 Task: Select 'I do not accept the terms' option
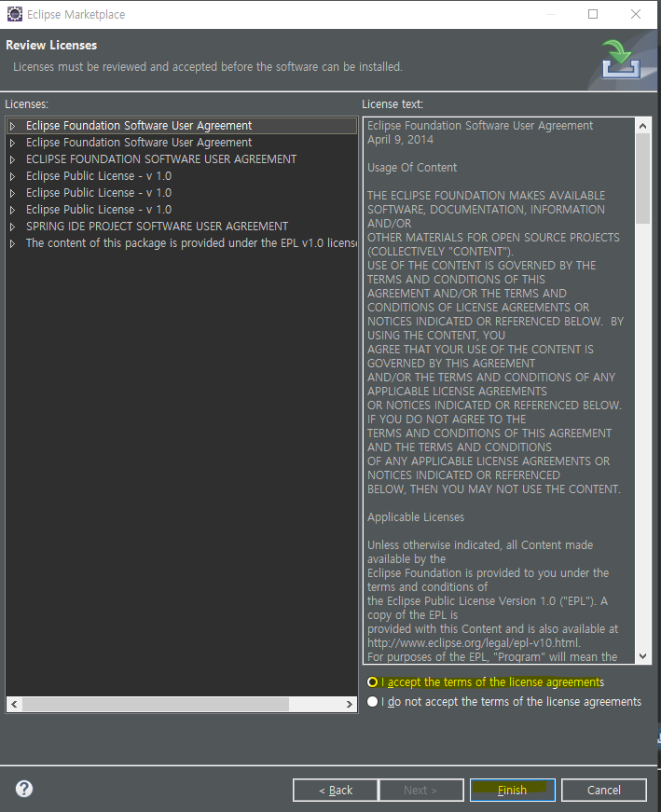(373, 702)
